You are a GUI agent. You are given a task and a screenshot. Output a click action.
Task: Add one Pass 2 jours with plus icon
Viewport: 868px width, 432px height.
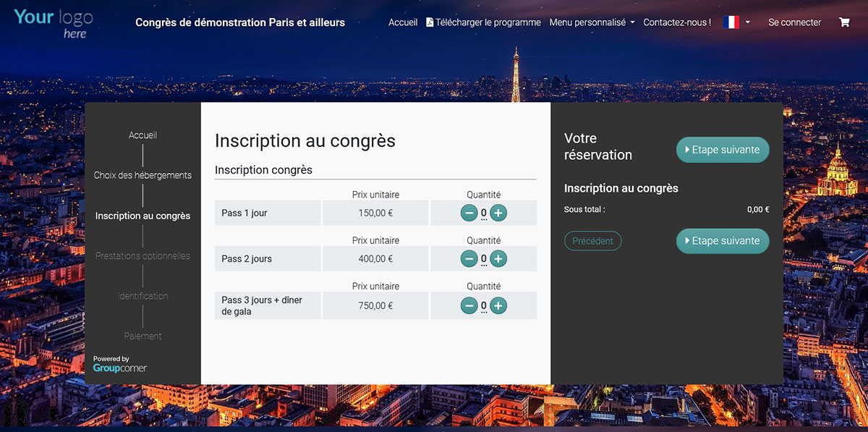(x=498, y=259)
